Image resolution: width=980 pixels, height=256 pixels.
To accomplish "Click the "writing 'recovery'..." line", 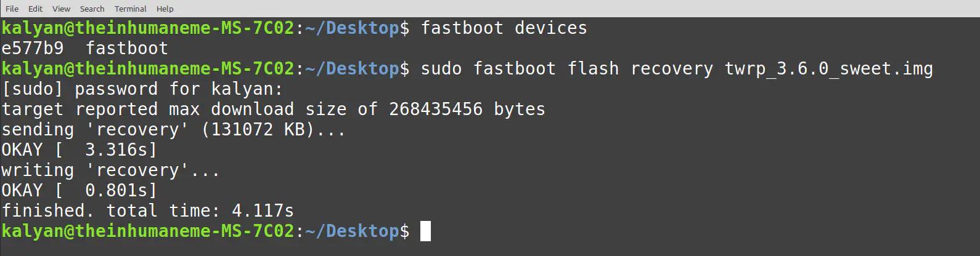I will pyautogui.click(x=110, y=170).
